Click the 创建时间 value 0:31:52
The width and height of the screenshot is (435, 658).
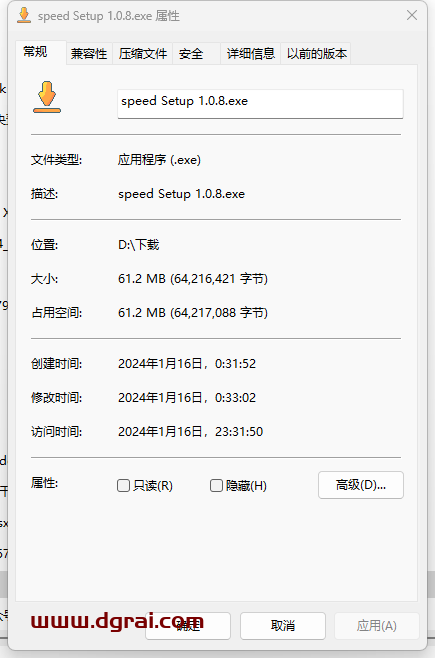tap(235, 363)
